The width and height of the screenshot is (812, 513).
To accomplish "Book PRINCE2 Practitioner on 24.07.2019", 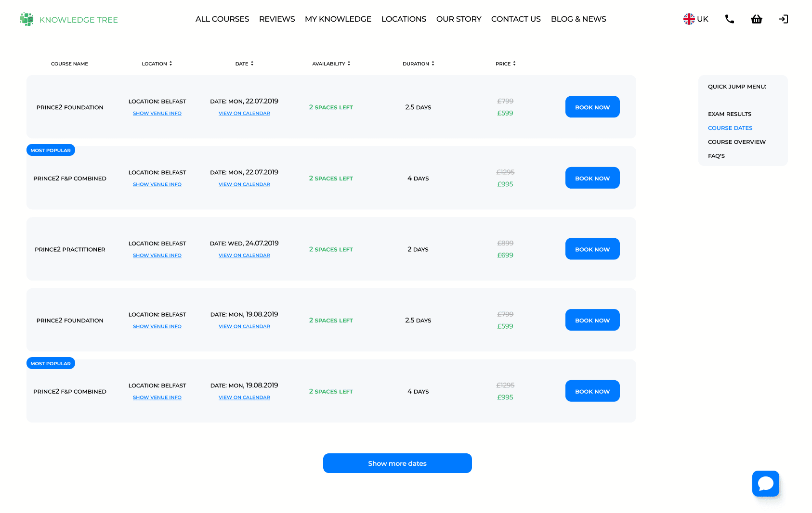I will click(592, 249).
